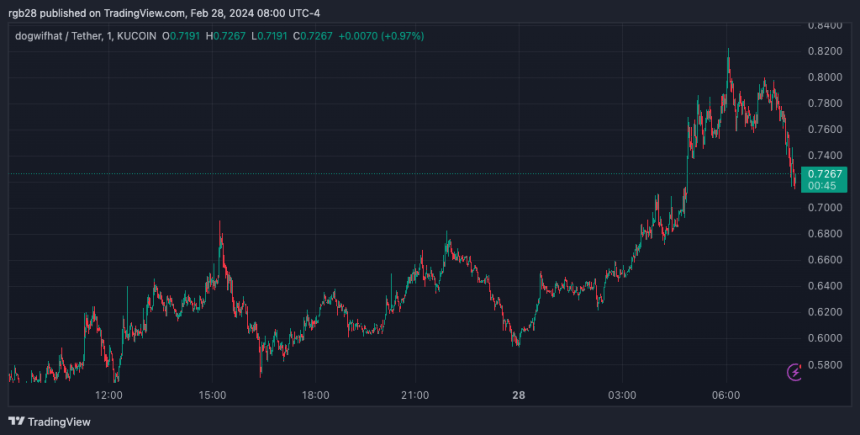Click the current price label 0.7267
The image size is (860, 435).
[824, 174]
